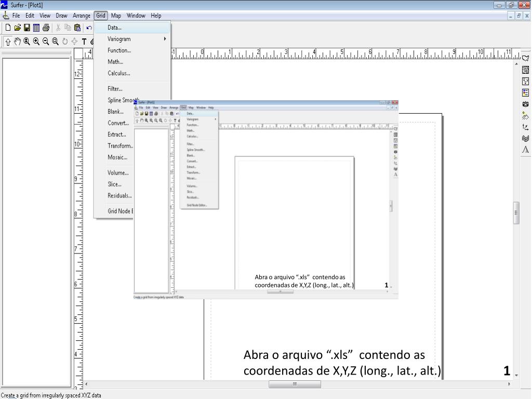This screenshot has height=399, width=532.
Task: Open a new worksheet via the grid table icon
Action: point(36,28)
